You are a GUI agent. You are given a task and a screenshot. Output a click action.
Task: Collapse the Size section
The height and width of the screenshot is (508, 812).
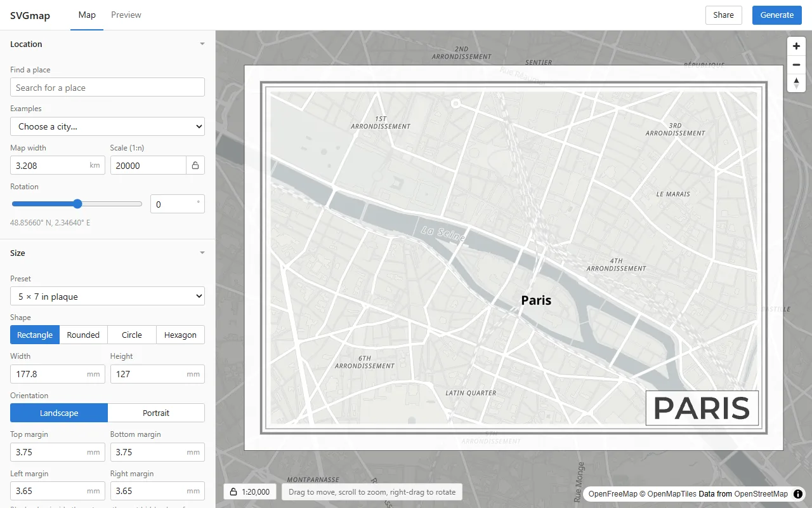[107, 253]
